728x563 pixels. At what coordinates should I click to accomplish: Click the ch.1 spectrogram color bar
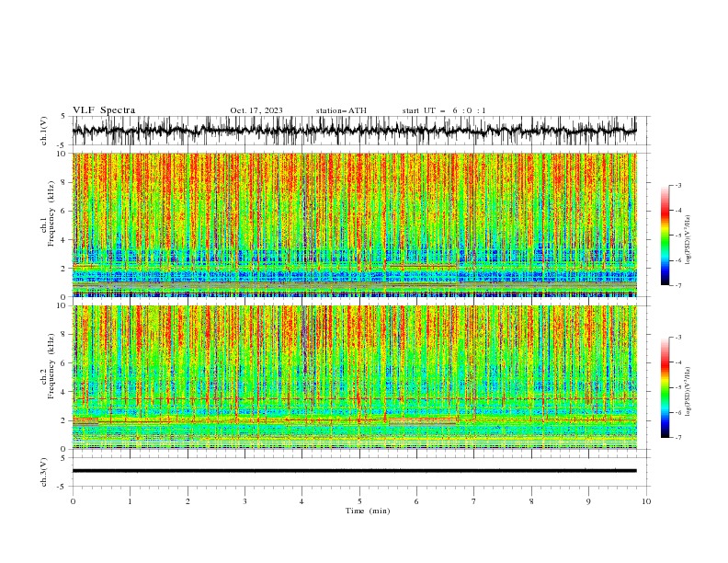pyautogui.click(x=665, y=236)
